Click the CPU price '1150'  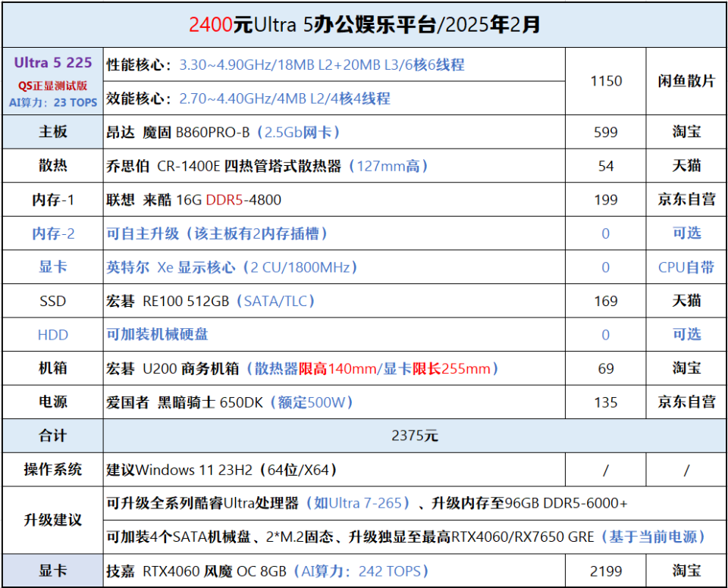pyautogui.click(x=606, y=81)
